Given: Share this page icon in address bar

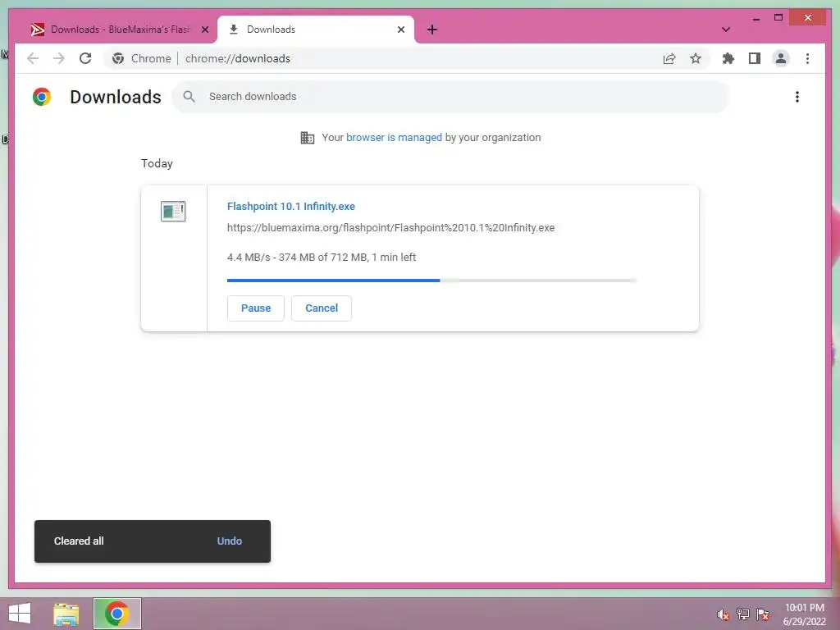Looking at the screenshot, I should 669,58.
